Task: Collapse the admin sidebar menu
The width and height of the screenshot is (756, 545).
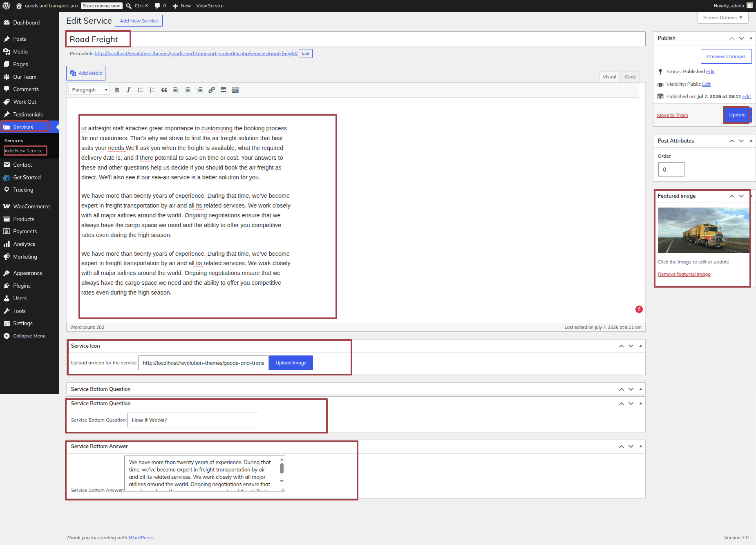Action: point(29,336)
